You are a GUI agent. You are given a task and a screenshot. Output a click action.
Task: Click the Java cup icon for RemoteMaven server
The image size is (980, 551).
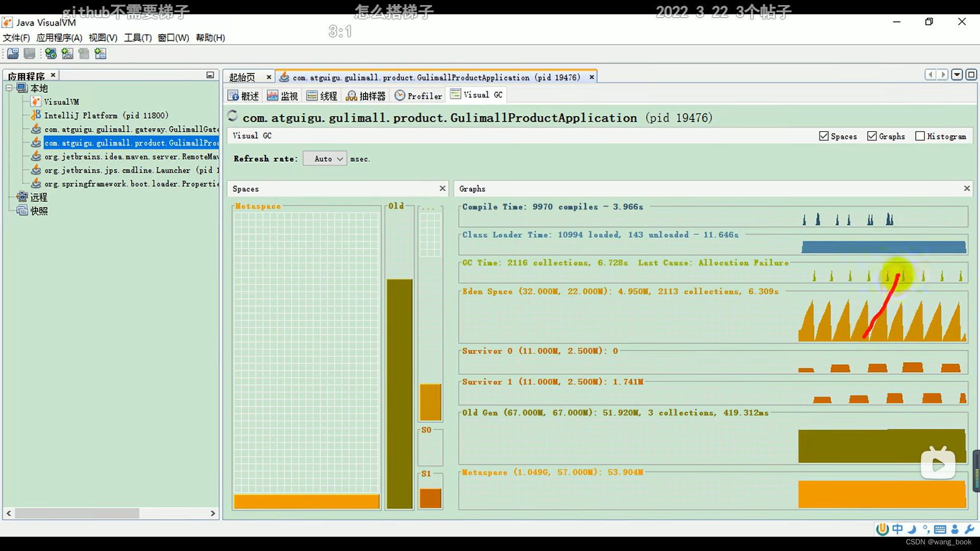pyautogui.click(x=36, y=157)
